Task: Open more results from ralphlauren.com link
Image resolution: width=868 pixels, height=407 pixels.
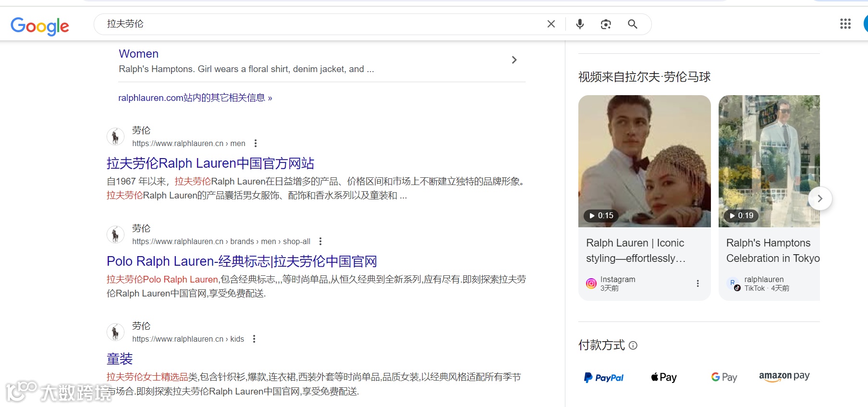Action: click(195, 98)
